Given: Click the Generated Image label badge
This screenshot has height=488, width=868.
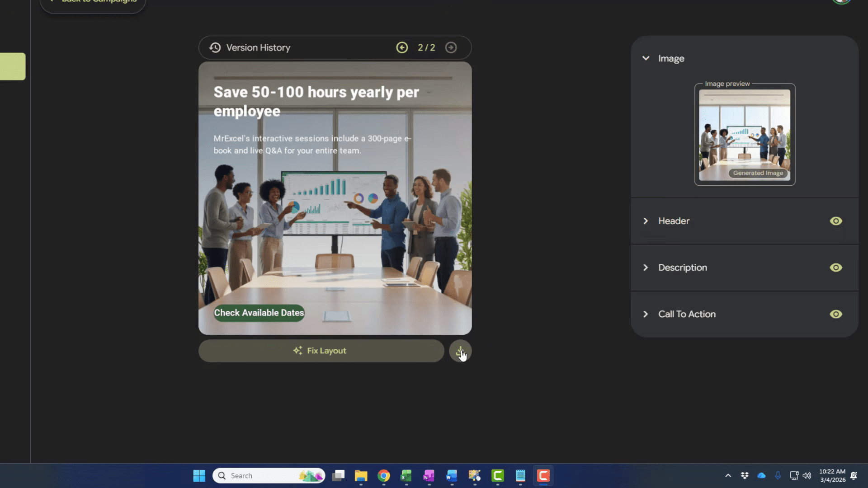Looking at the screenshot, I should pos(758,173).
